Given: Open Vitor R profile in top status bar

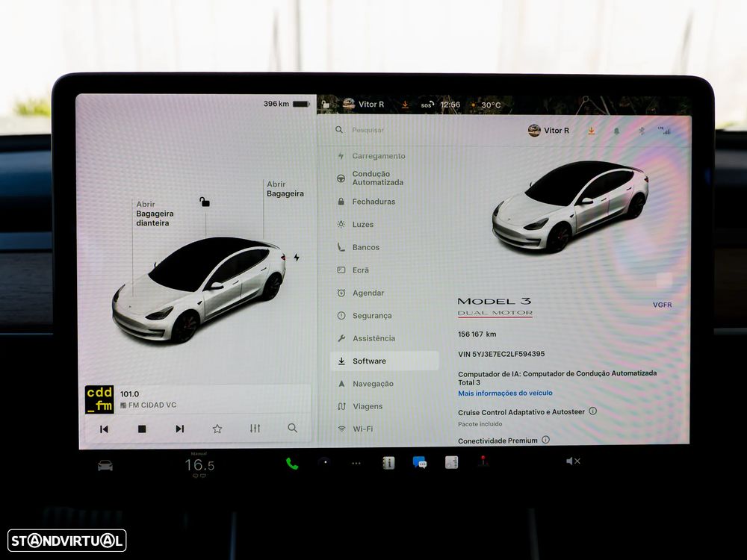Looking at the screenshot, I should [x=363, y=104].
